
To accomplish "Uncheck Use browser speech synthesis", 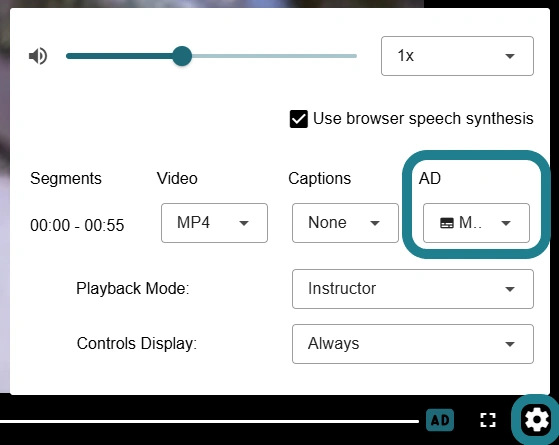I will click(x=299, y=119).
